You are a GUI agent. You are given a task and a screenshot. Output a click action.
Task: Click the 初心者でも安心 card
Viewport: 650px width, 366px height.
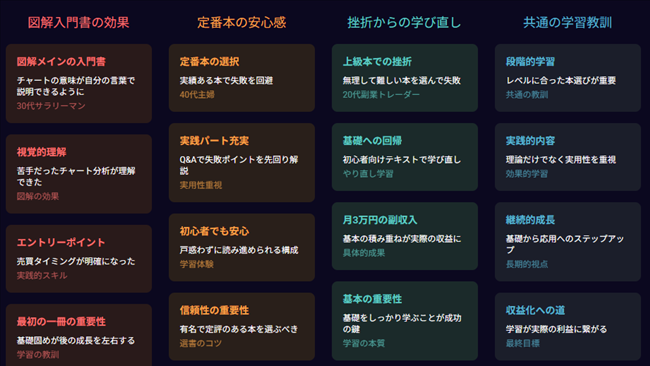coord(242,247)
